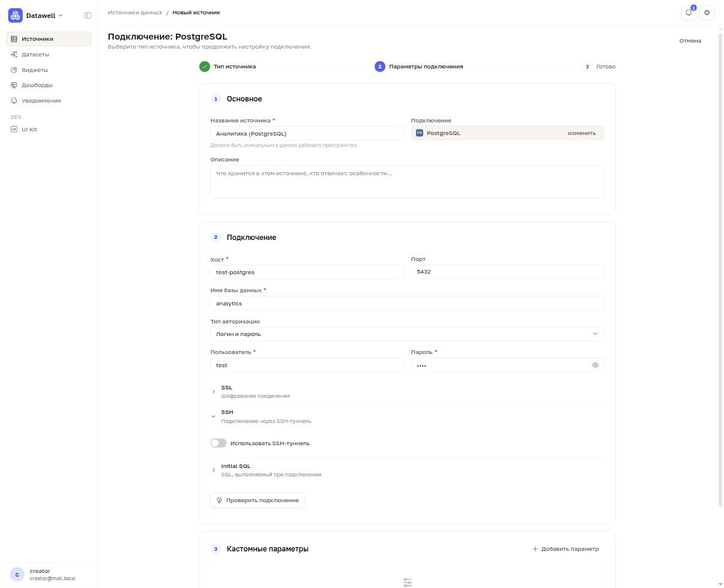
Task: Click the green completed step checkmark
Action: click(x=205, y=67)
